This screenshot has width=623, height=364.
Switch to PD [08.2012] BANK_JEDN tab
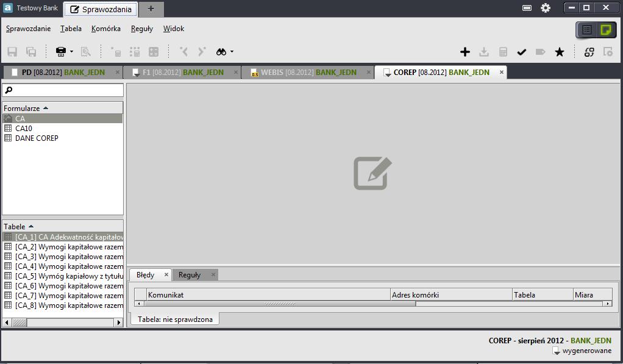pos(63,73)
